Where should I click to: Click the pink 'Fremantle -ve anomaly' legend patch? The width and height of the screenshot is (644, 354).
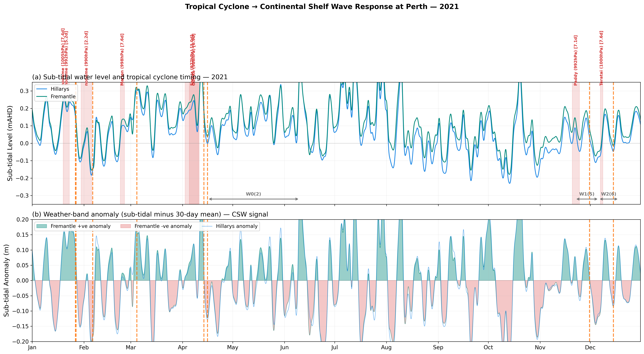[125, 226]
